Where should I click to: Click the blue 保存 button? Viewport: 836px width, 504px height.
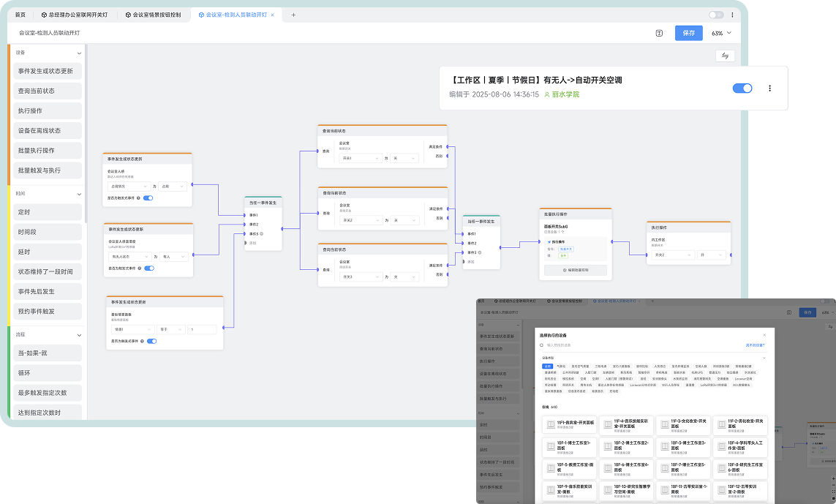click(688, 33)
